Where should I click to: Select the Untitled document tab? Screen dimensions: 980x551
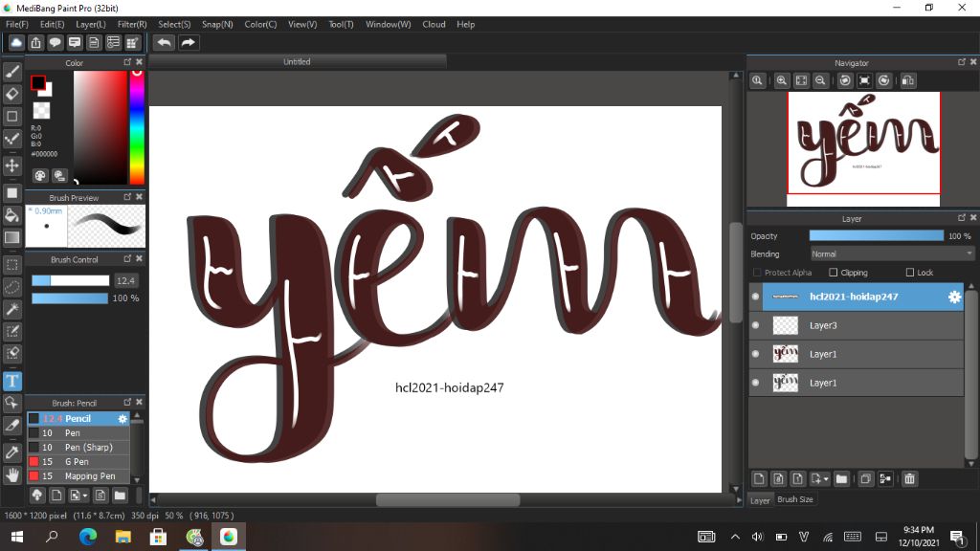(x=297, y=62)
